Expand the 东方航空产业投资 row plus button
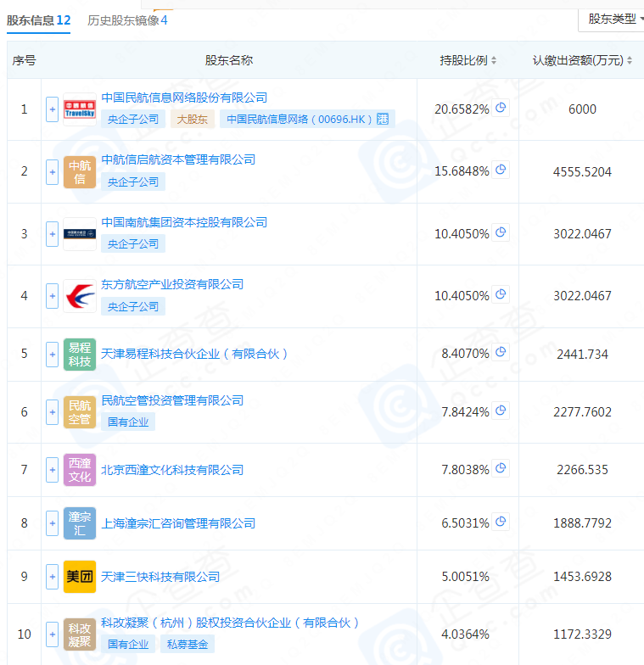The image size is (644, 665). pos(53,296)
